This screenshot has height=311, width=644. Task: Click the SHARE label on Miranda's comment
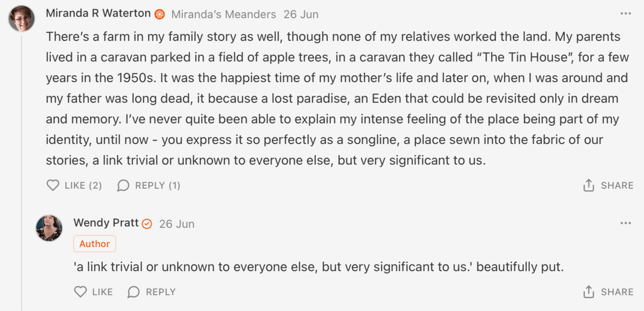(x=617, y=186)
